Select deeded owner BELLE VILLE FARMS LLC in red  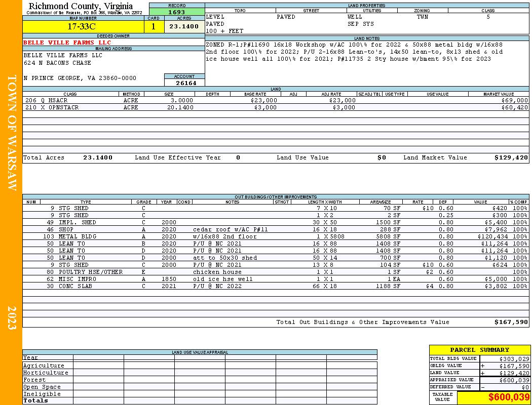[67, 43]
